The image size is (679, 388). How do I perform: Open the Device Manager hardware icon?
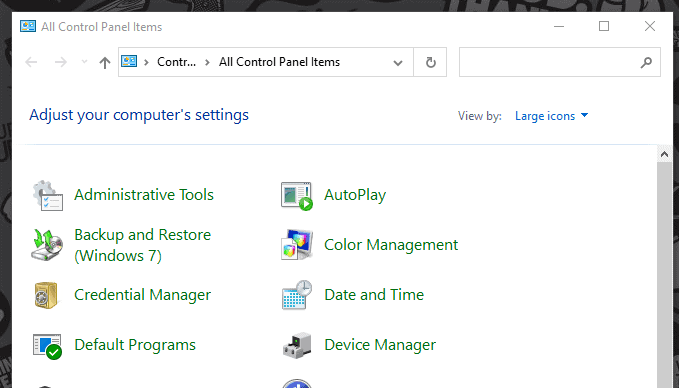(x=297, y=345)
